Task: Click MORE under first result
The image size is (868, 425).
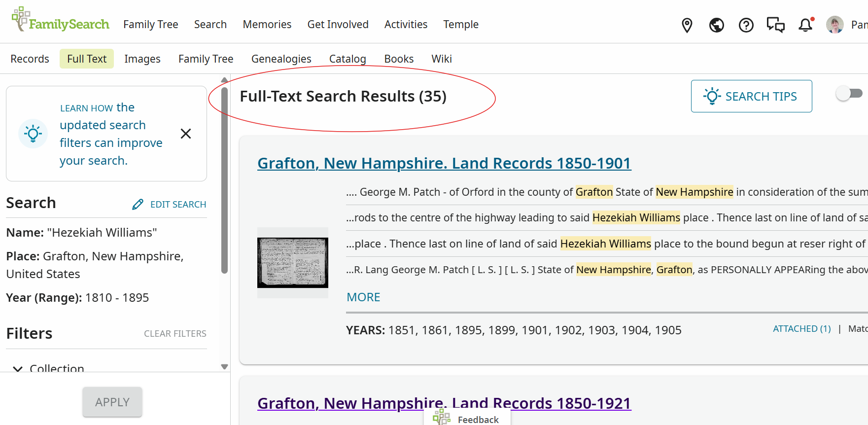Action: (x=363, y=297)
